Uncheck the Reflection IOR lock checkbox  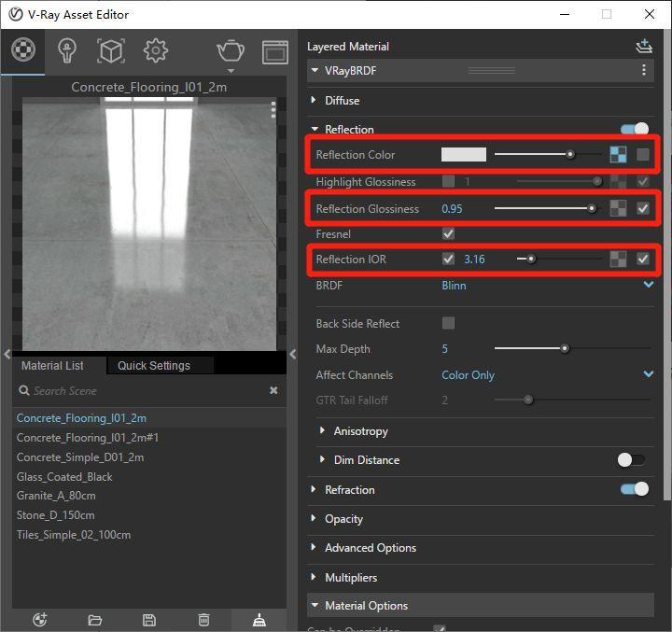pyautogui.click(x=448, y=259)
